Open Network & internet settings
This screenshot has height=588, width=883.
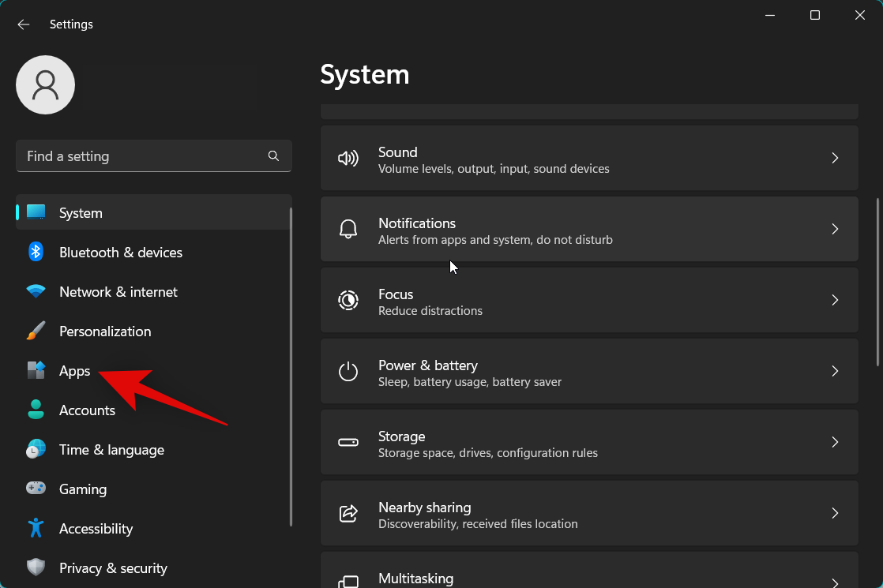pos(118,291)
